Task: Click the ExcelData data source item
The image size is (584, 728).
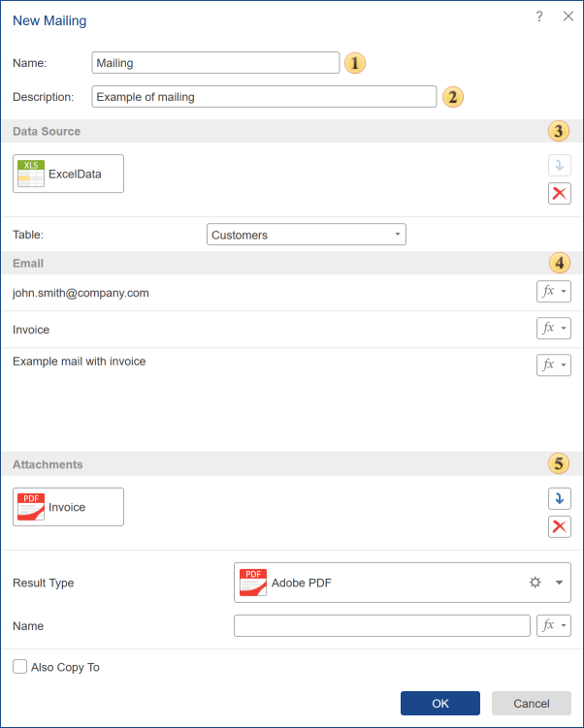Action: pos(68,174)
